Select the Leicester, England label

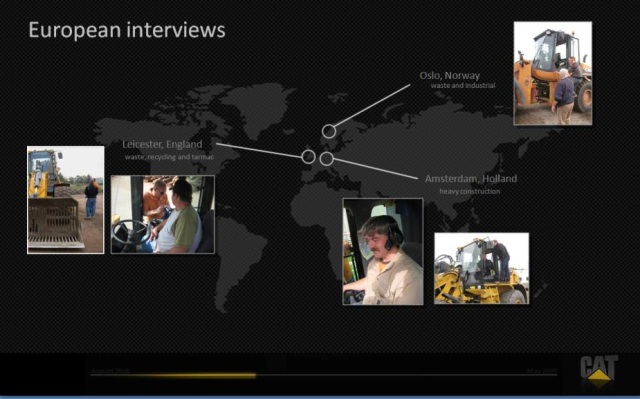tap(162, 144)
